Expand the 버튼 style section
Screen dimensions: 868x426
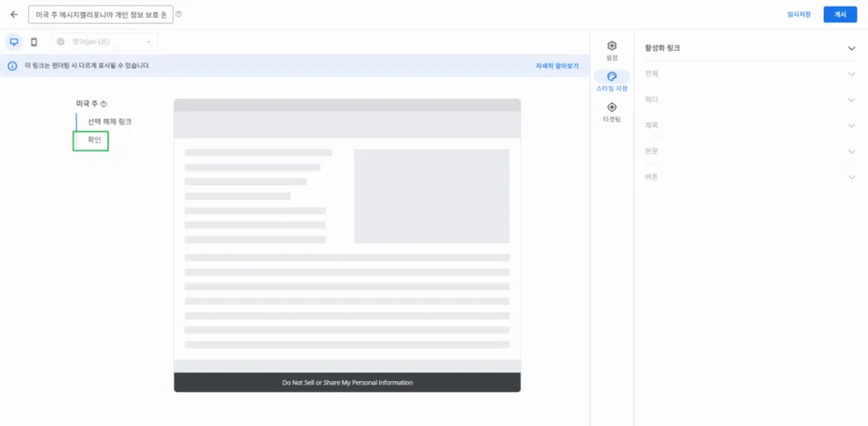[852, 177]
